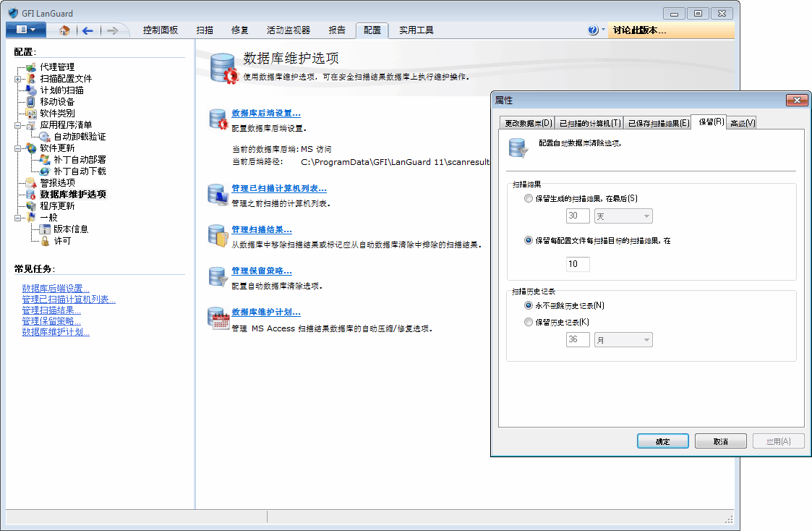This screenshot has height=531, width=812.
Task: Click the 代理管理 tree icon
Action: (x=31, y=67)
